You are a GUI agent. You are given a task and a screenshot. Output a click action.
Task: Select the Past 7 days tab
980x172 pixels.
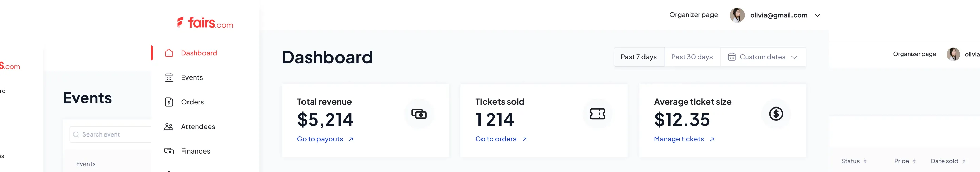tap(639, 57)
